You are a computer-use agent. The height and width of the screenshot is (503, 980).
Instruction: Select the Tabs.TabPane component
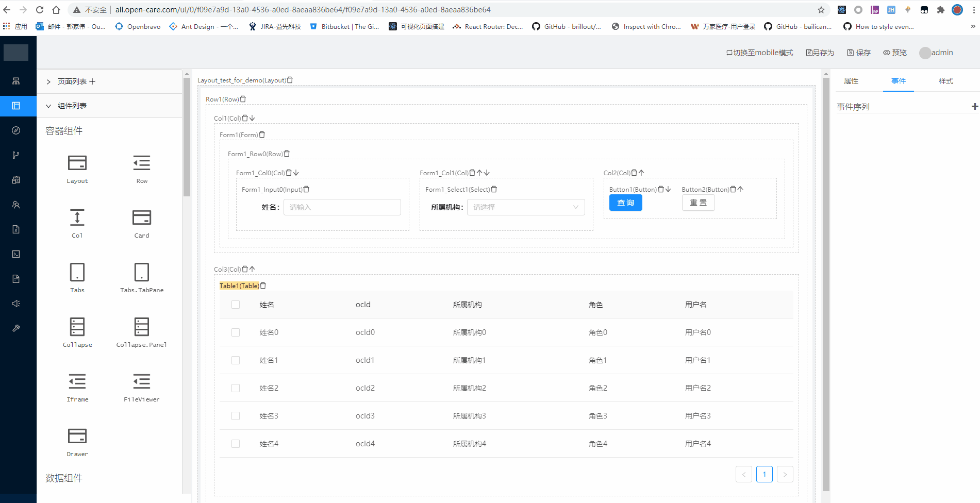pyautogui.click(x=142, y=278)
